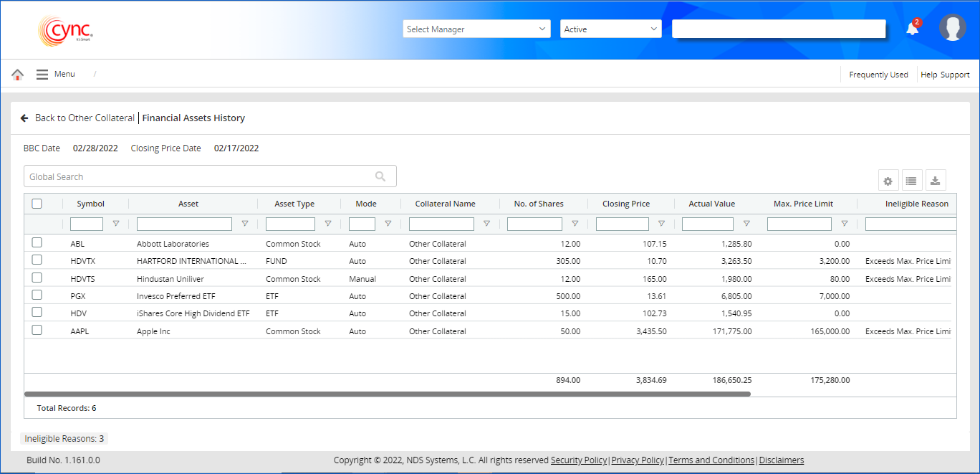This screenshot has width=980, height=474.
Task: Open grid settings gear icon
Action: click(x=888, y=181)
